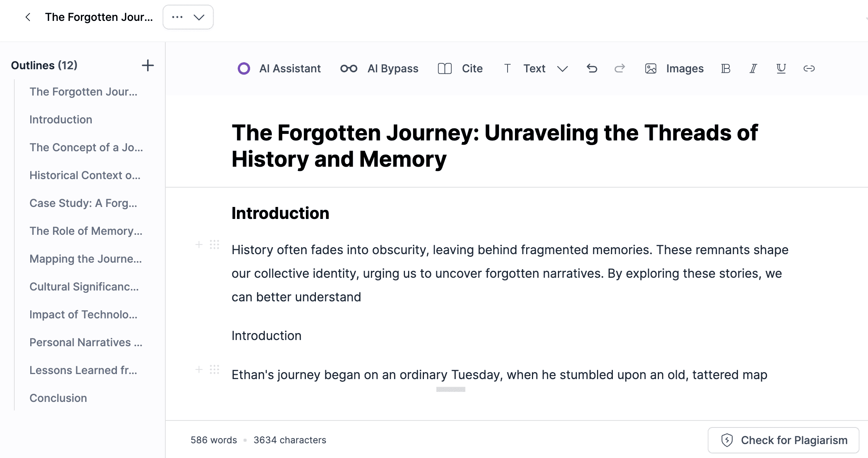This screenshot has height=458, width=868.
Task: Select Case Study outline item
Action: (x=83, y=203)
